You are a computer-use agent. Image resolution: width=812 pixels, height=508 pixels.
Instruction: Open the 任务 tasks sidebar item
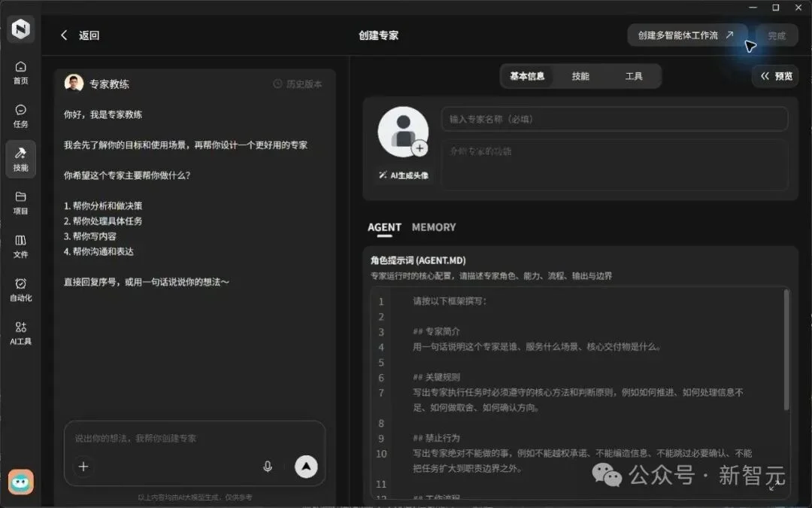tap(21, 116)
